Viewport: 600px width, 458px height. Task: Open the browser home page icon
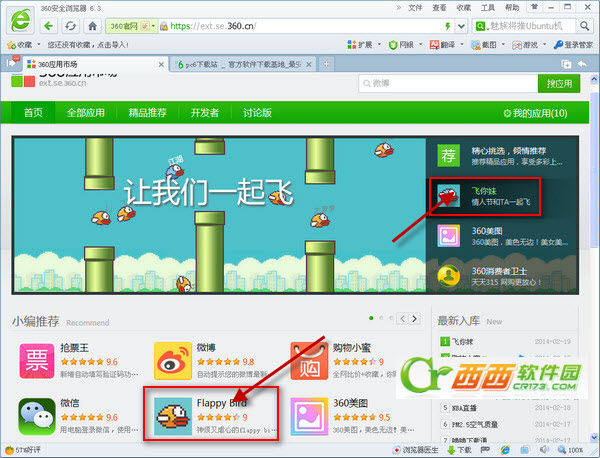92,26
